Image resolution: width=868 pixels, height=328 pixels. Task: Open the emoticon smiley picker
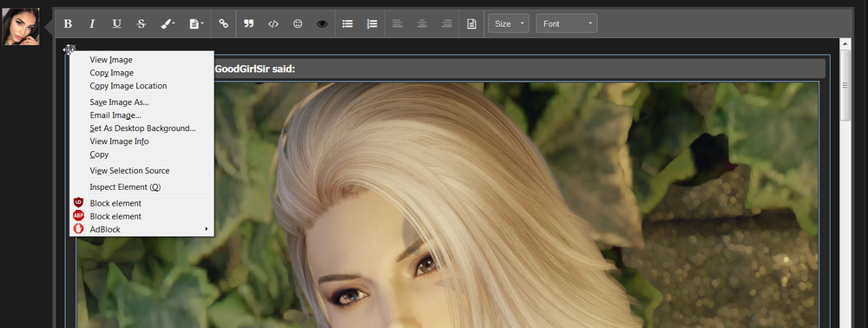pos(298,23)
